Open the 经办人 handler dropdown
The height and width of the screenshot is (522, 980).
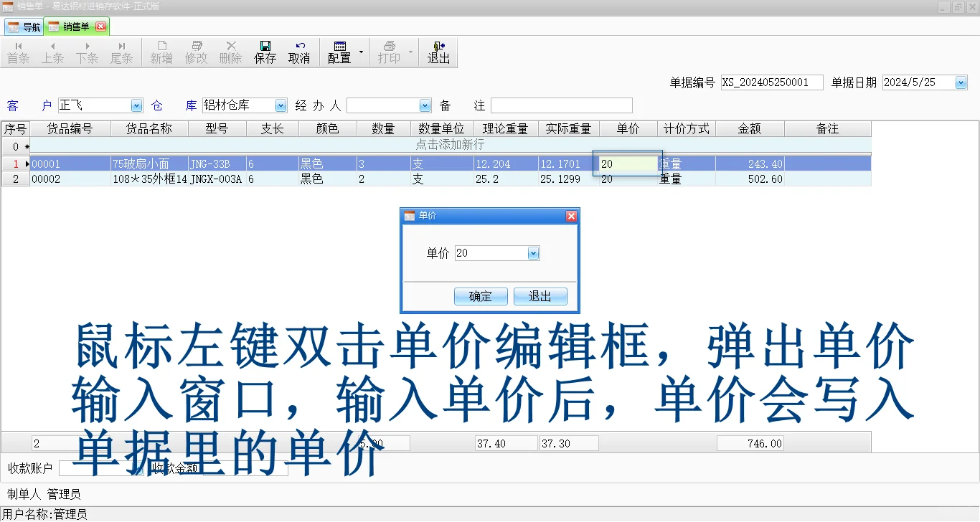[x=425, y=105]
